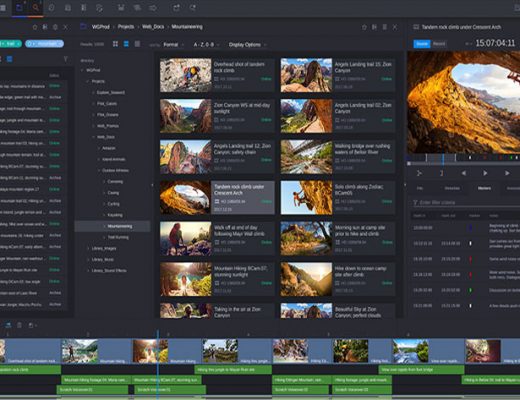Click the 15:07:04:11 timecode display
The width and height of the screenshot is (520, 400).
click(x=495, y=43)
